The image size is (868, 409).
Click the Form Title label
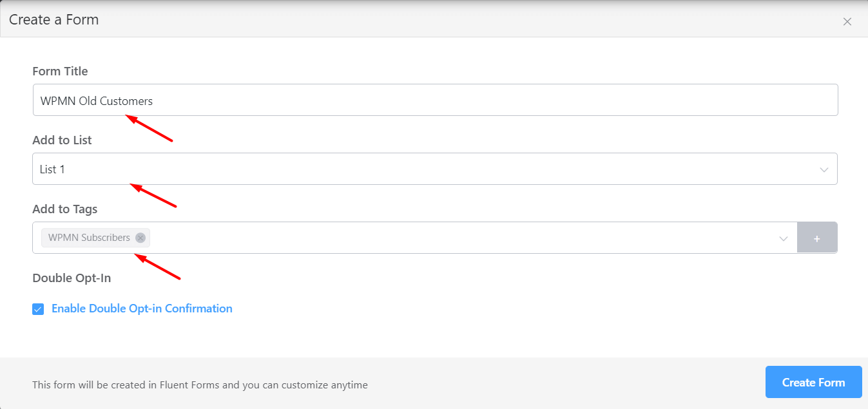(60, 71)
